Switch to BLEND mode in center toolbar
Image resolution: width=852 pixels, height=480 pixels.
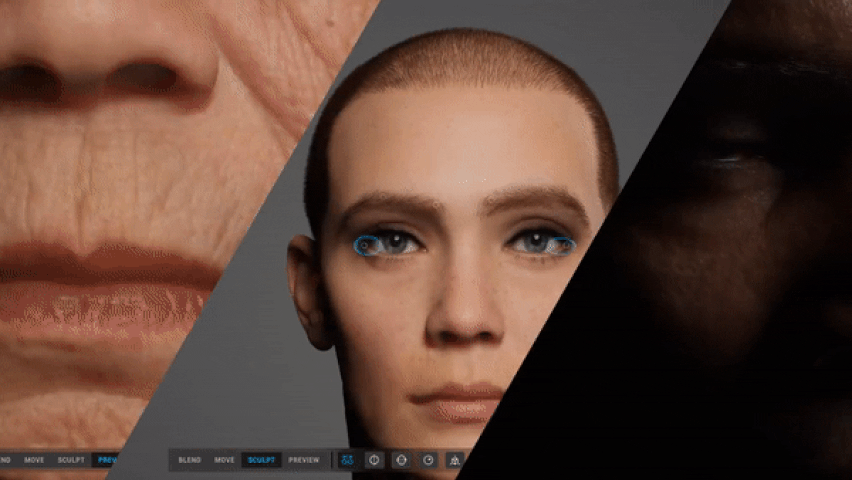[190, 460]
